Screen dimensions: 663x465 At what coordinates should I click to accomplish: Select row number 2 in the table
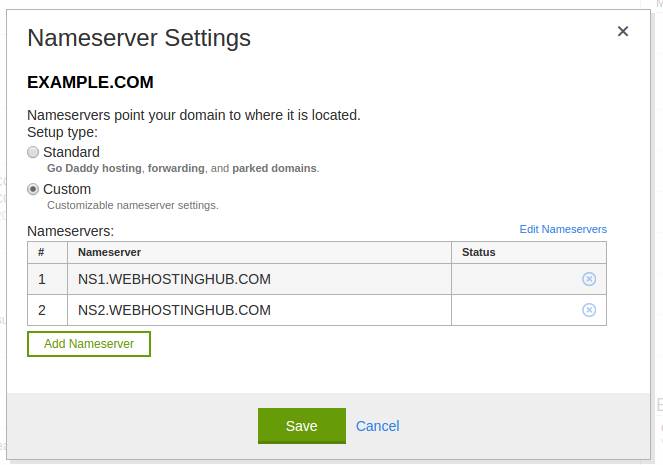[42, 310]
